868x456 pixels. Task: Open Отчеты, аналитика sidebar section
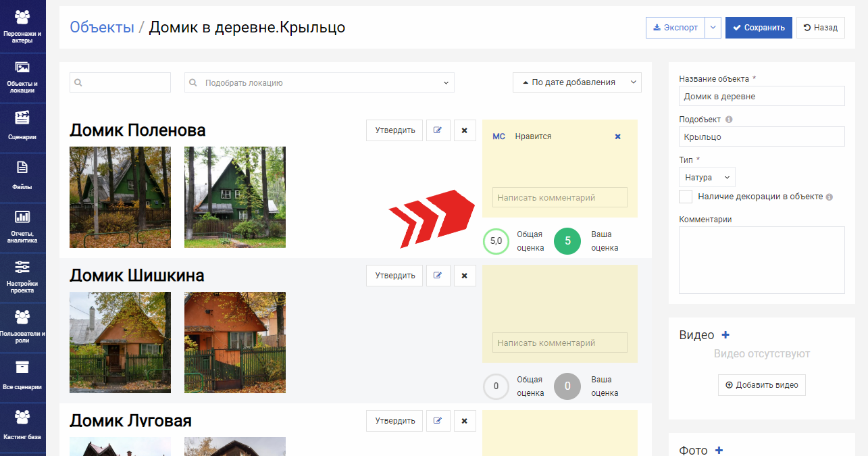point(22,228)
